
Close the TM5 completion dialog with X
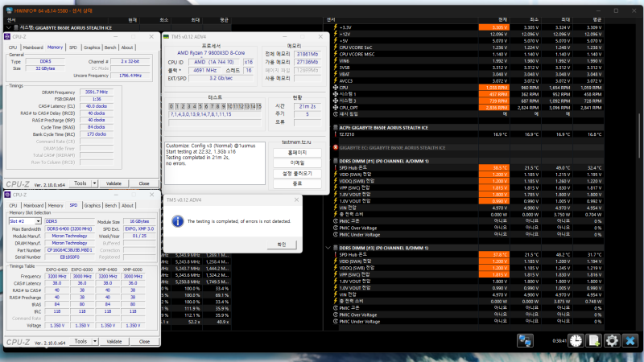tap(296, 200)
